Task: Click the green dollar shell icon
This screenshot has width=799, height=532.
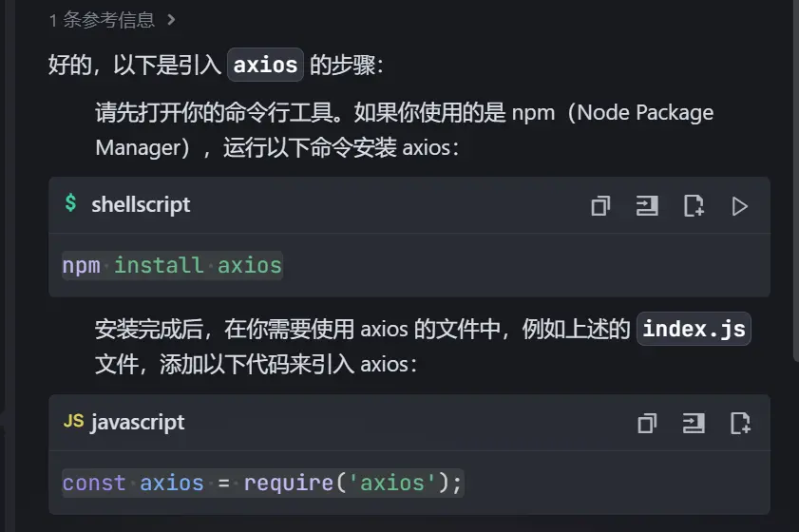Action: tap(71, 203)
